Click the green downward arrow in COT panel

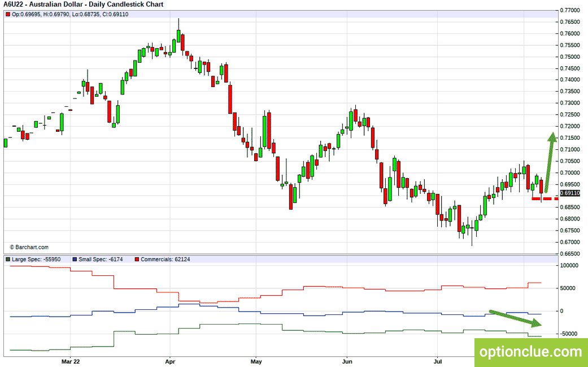[516, 318]
